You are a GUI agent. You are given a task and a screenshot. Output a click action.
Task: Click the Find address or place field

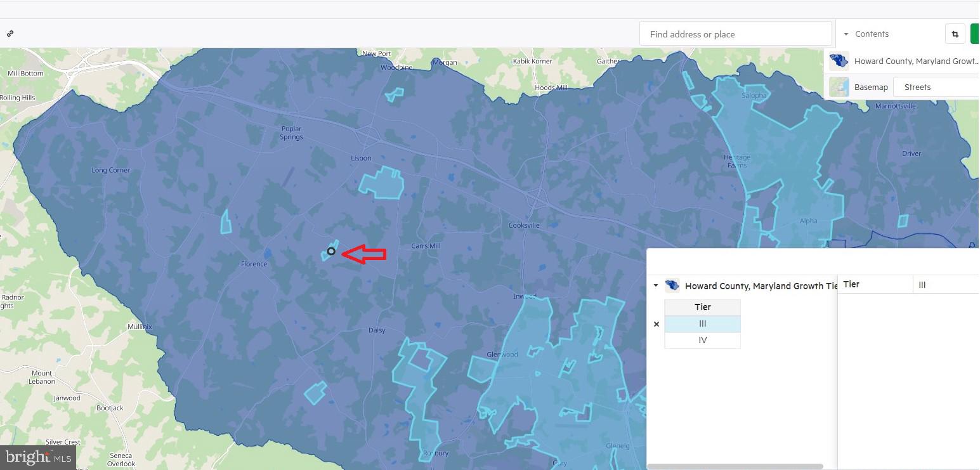coord(735,34)
